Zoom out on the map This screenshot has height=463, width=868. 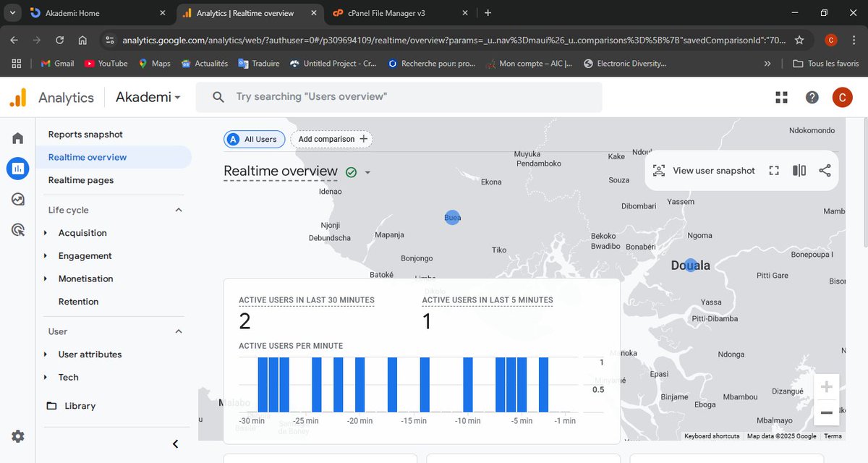click(826, 412)
